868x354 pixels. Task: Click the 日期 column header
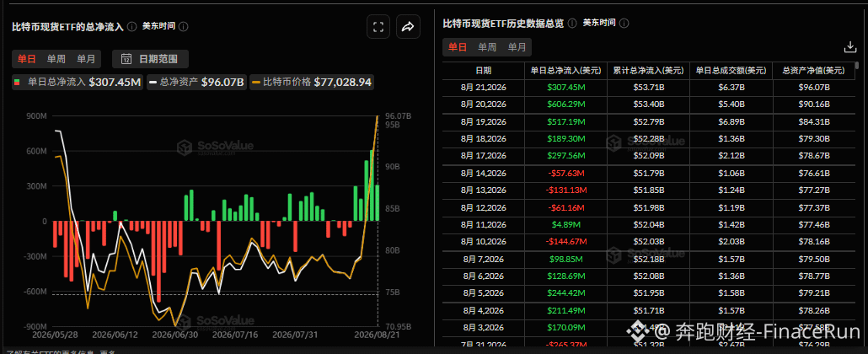[x=483, y=70]
